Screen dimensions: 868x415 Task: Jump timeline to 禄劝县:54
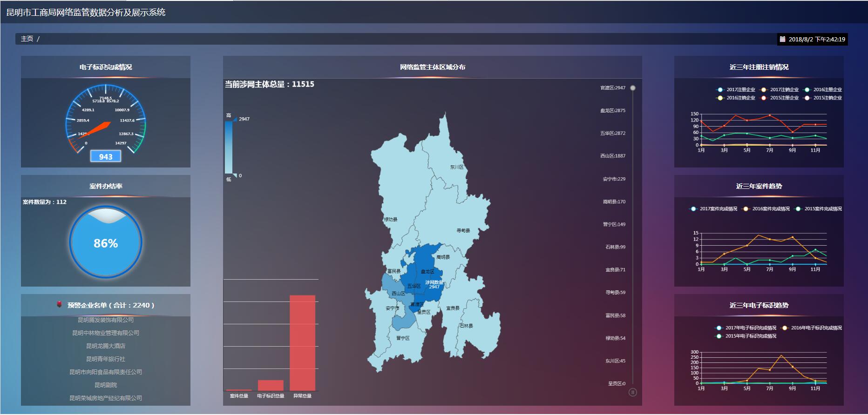coord(616,339)
